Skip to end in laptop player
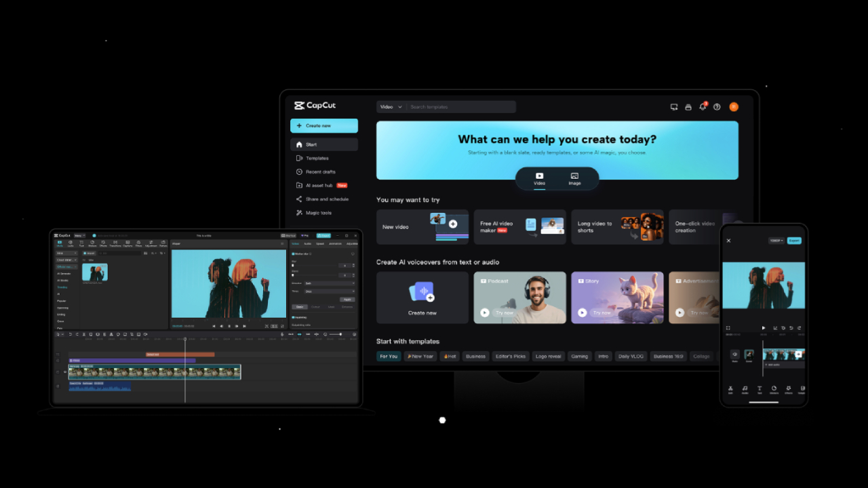This screenshot has width=868, height=488. click(244, 326)
